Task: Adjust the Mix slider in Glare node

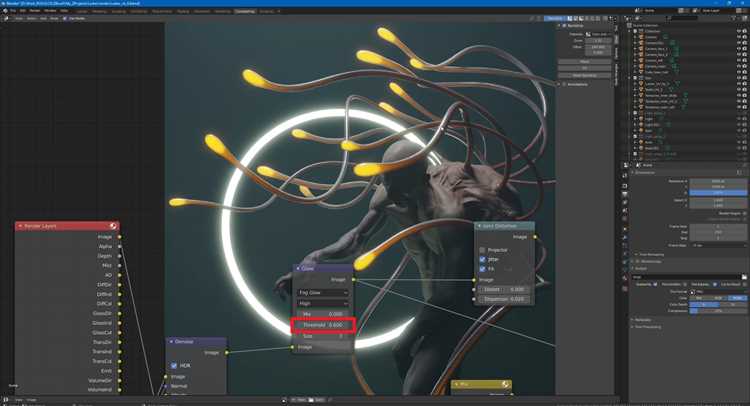Action: 323,314
